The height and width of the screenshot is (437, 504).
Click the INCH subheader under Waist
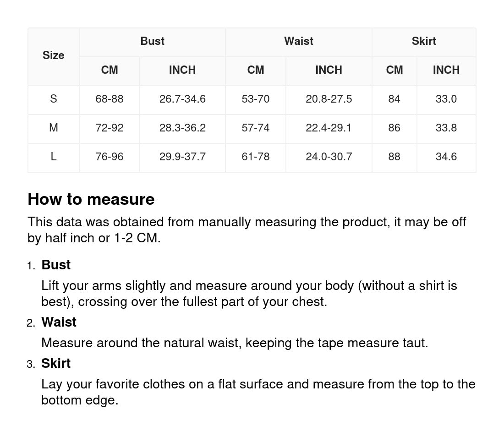tap(329, 70)
